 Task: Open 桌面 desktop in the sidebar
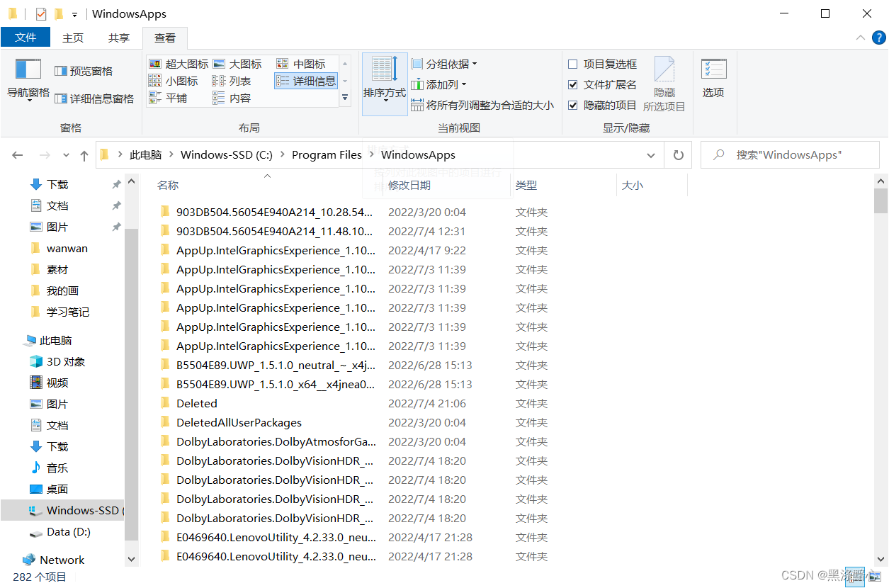[x=49, y=489]
